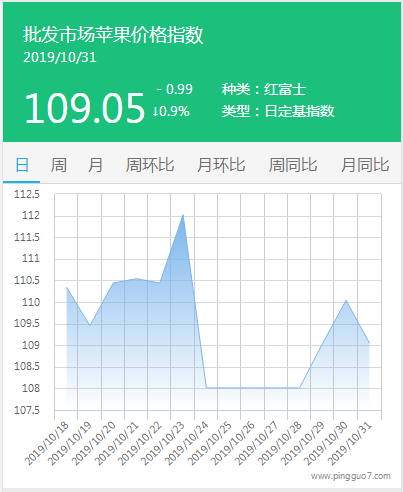Open the 月 monthly tab
The image size is (403, 492).
coord(95,165)
